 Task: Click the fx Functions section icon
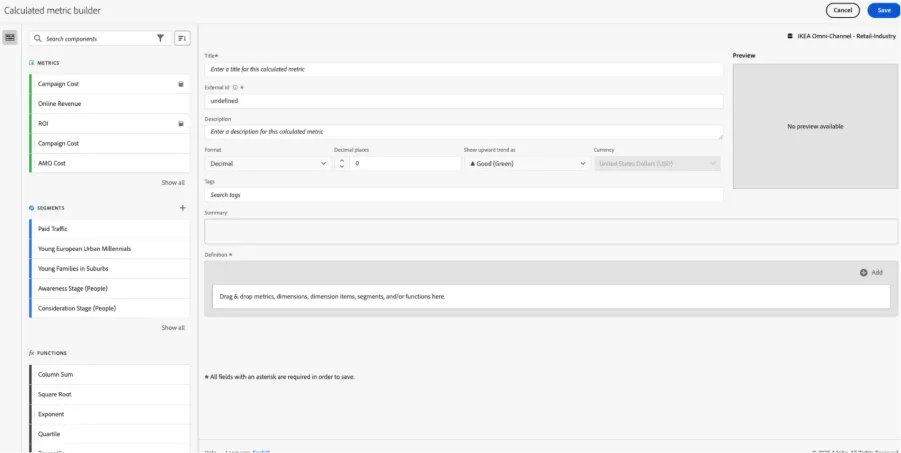[x=32, y=353]
